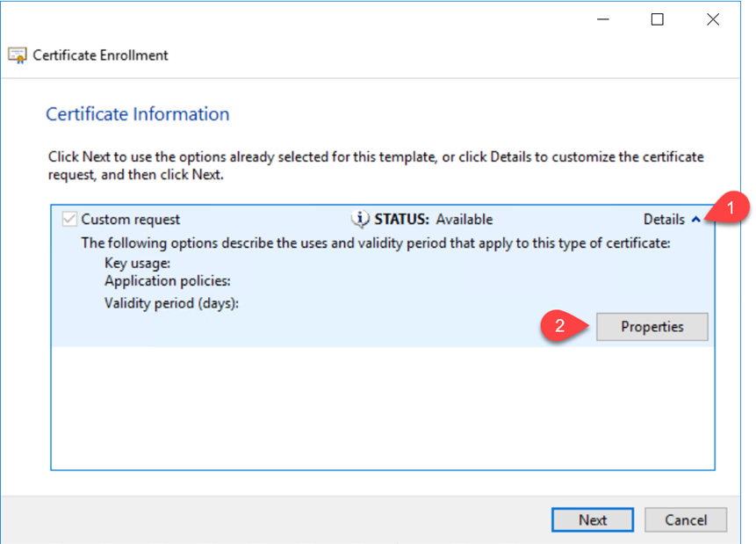
Task: Click the Certificate Enrollment window icon
Action: (18, 55)
